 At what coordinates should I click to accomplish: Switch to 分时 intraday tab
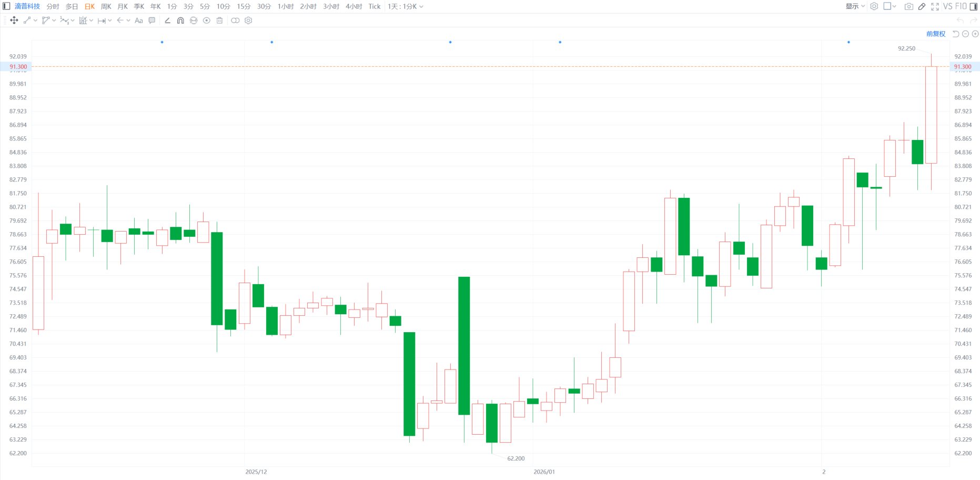click(x=53, y=6)
